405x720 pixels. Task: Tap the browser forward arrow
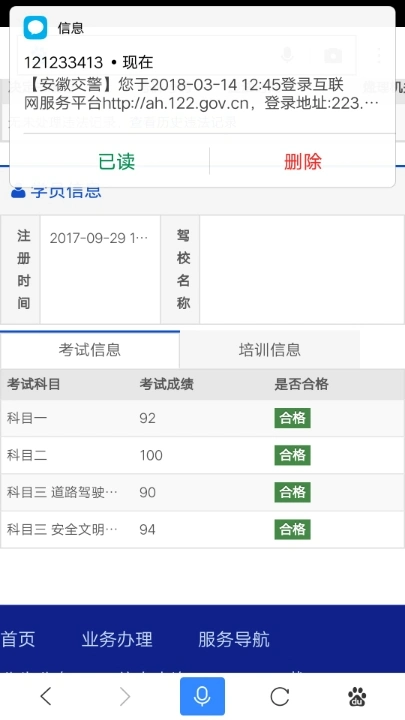pyautogui.click(x=124, y=696)
